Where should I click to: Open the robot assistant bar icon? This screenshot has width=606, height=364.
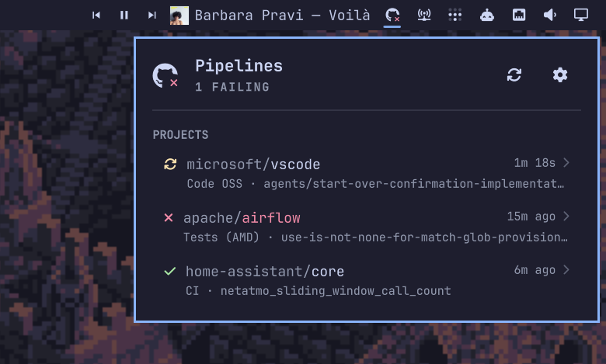[x=487, y=15]
